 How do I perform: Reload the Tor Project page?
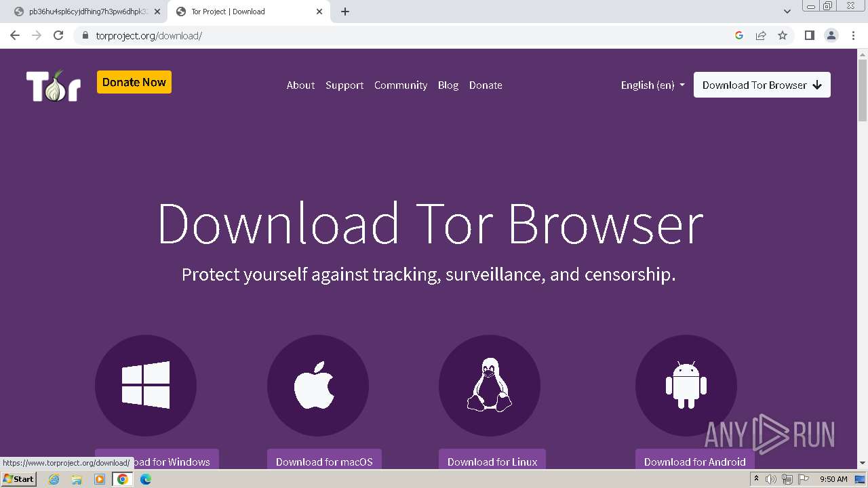58,35
